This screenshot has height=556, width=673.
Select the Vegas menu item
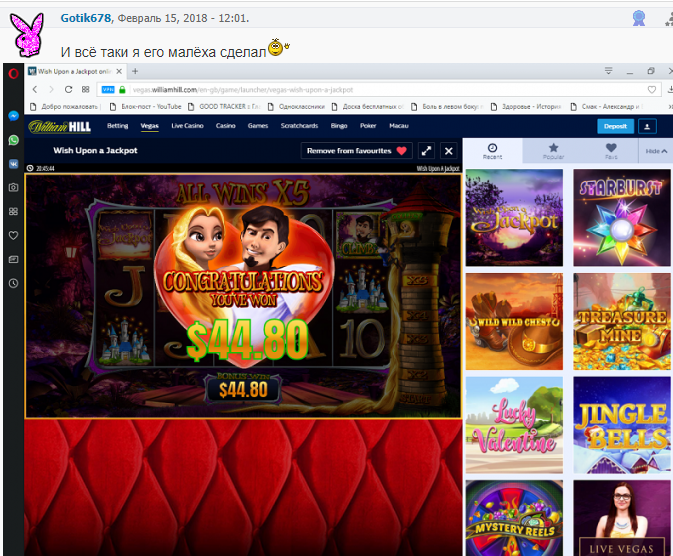click(149, 126)
